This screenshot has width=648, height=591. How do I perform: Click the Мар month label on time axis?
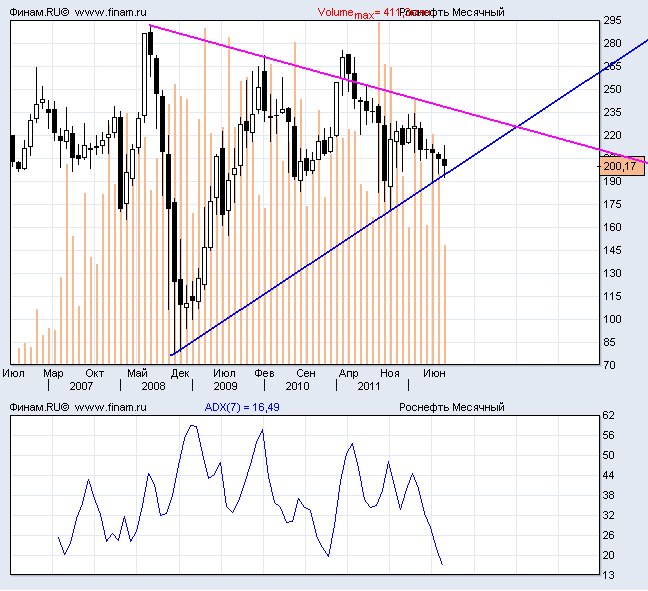click(x=53, y=374)
